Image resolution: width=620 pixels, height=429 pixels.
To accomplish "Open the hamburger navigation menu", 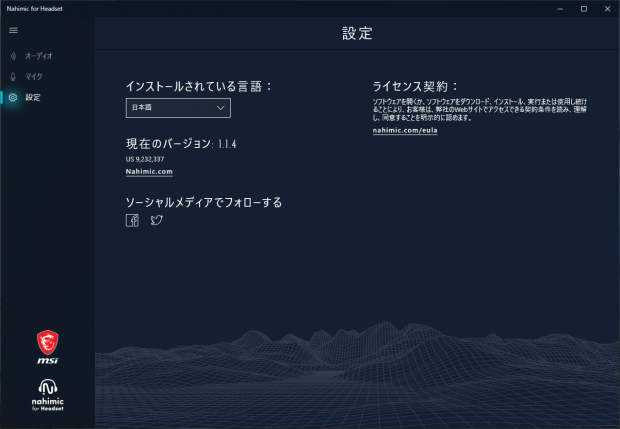I will 13,30.
